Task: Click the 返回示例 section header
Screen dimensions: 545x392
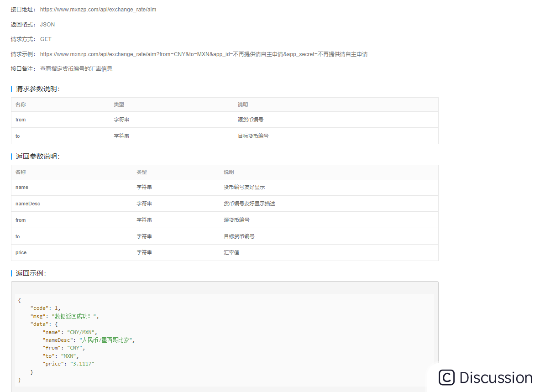Action: click(x=27, y=273)
